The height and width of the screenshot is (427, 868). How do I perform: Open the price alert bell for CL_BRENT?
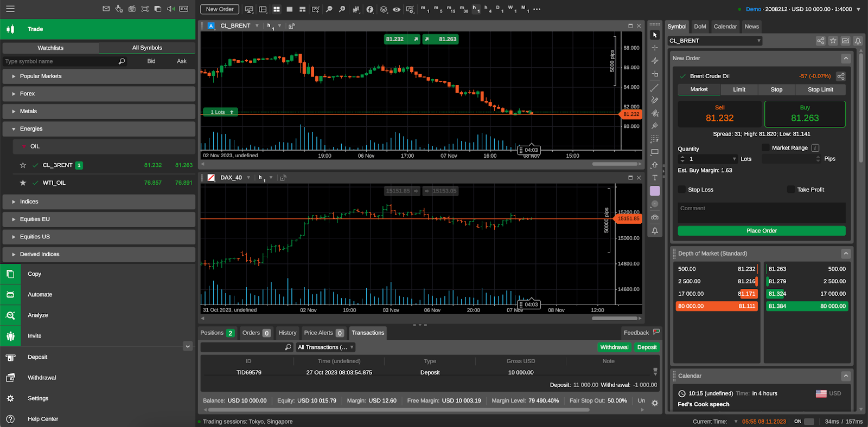point(858,41)
